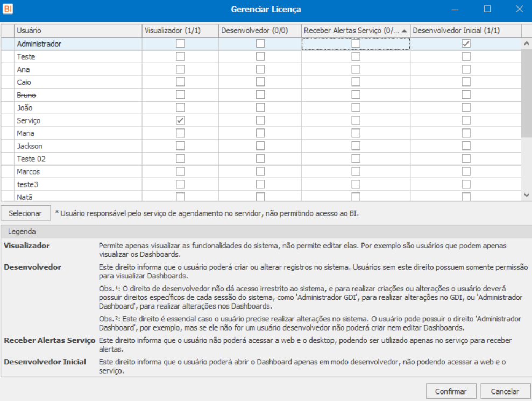Uncheck Visualizador for Serviço user
Viewport: 532px width, 401px height.
coord(180,120)
